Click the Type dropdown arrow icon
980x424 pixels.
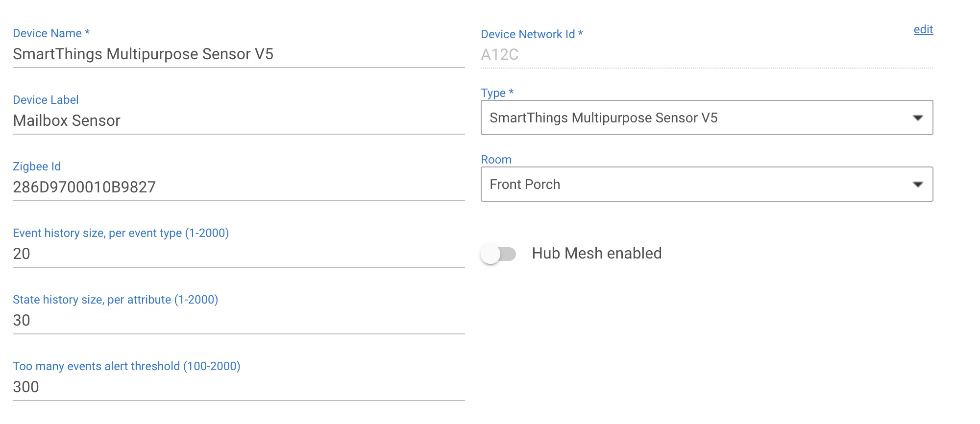(918, 118)
